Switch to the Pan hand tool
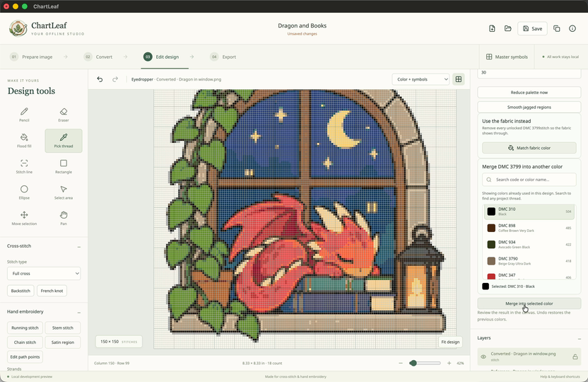Viewport: 588px width, 382px height. [64, 218]
